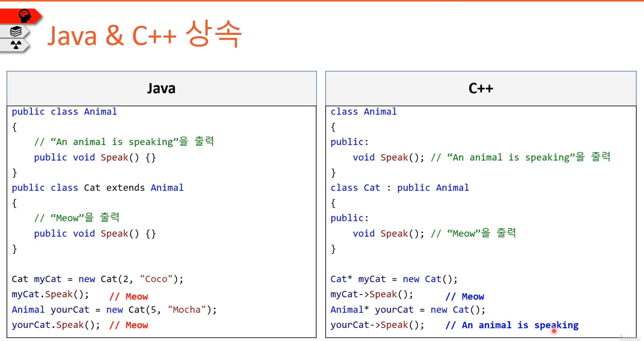Click 'Animal* yourCat = new Cat();' line

408,309
